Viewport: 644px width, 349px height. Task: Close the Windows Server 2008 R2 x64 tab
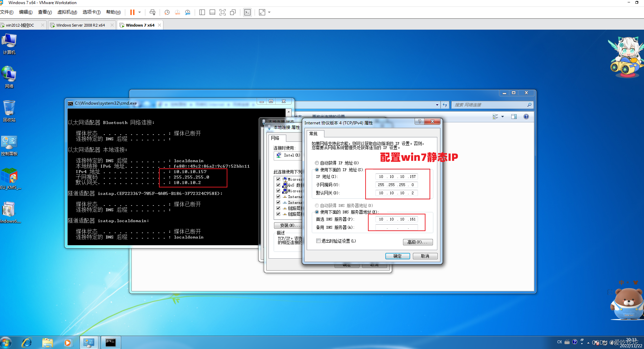[112, 25]
